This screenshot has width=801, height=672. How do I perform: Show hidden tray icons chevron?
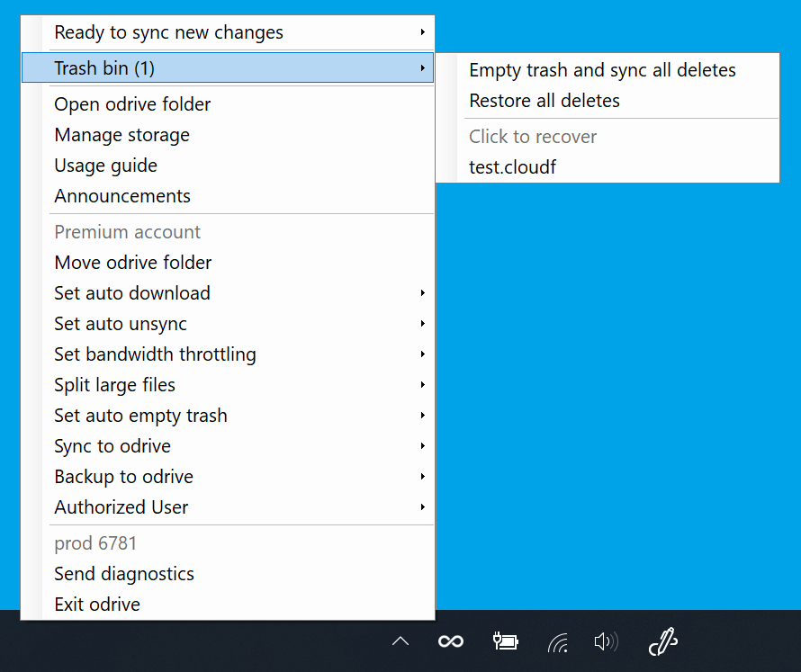coord(400,641)
